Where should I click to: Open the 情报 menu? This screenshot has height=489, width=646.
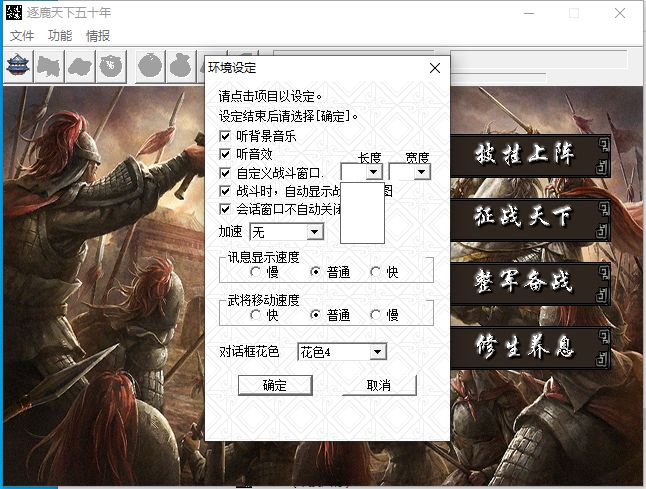(x=98, y=36)
